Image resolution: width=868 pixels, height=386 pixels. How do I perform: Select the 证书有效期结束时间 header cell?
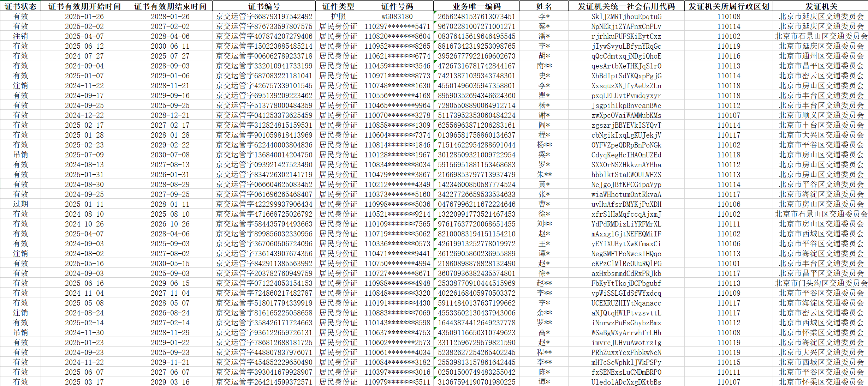pyautogui.click(x=170, y=6)
